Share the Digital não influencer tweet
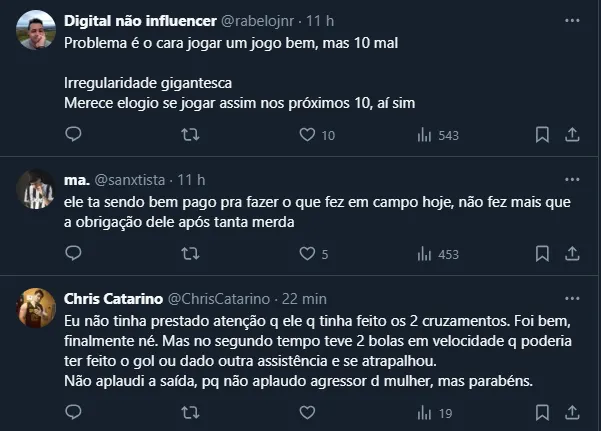 pyautogui.click(x=573, y=135)
